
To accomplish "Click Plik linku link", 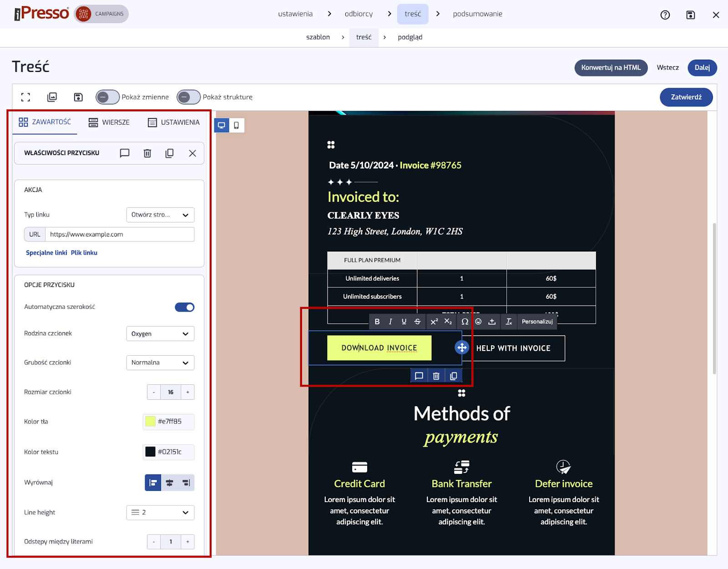I will (x=84, y=253).
